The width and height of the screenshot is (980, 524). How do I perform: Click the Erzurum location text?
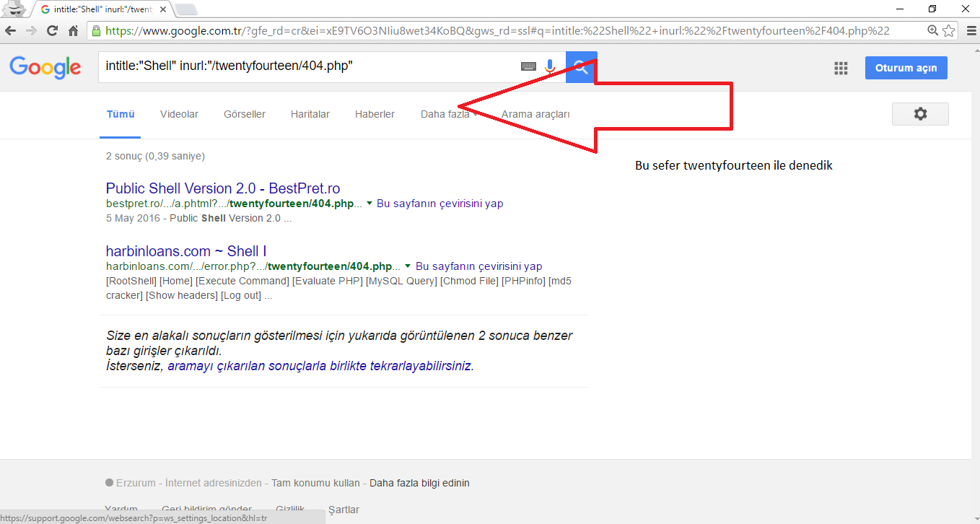[x=136, y=483]
